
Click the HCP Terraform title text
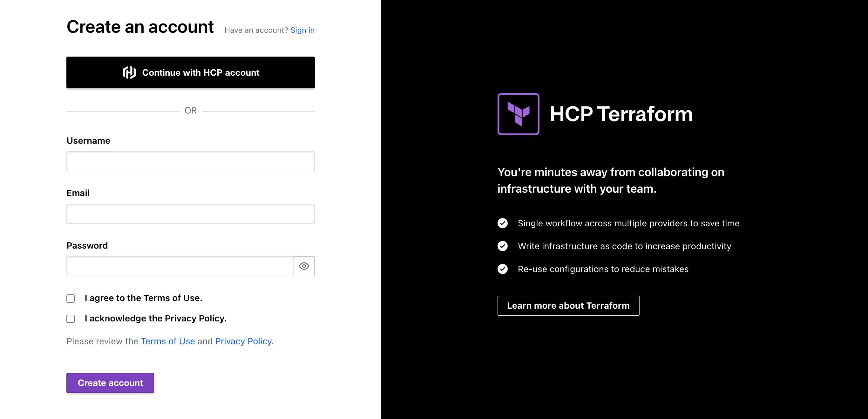coord(621,114)
